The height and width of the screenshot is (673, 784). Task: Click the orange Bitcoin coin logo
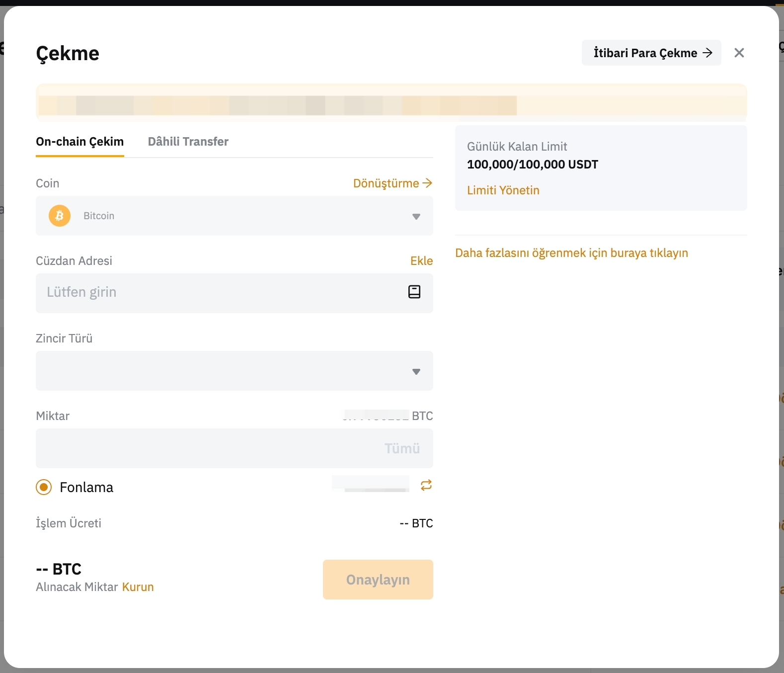60,216
